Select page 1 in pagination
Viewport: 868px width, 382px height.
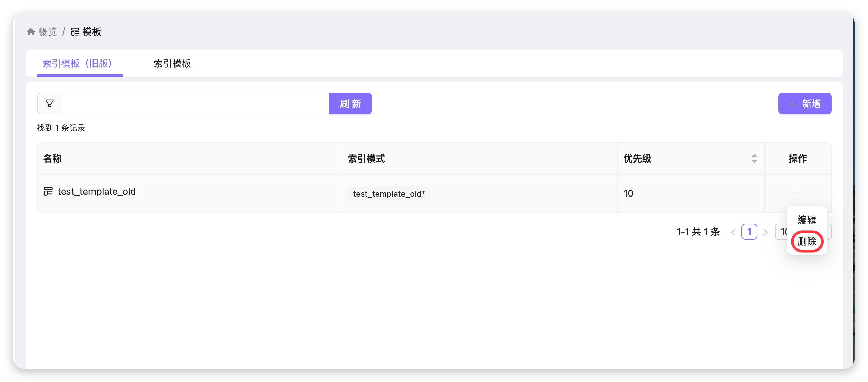pos(749,232)
